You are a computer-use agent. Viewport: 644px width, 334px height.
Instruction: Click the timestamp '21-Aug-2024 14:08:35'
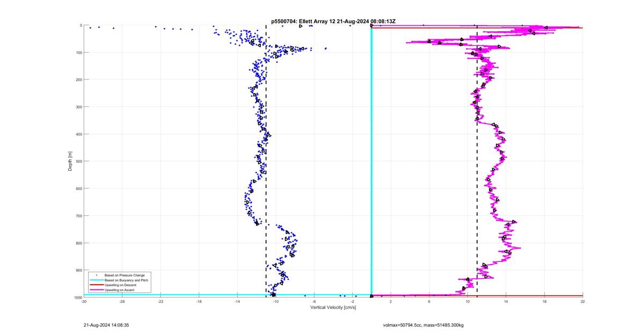tap(106, 325)
